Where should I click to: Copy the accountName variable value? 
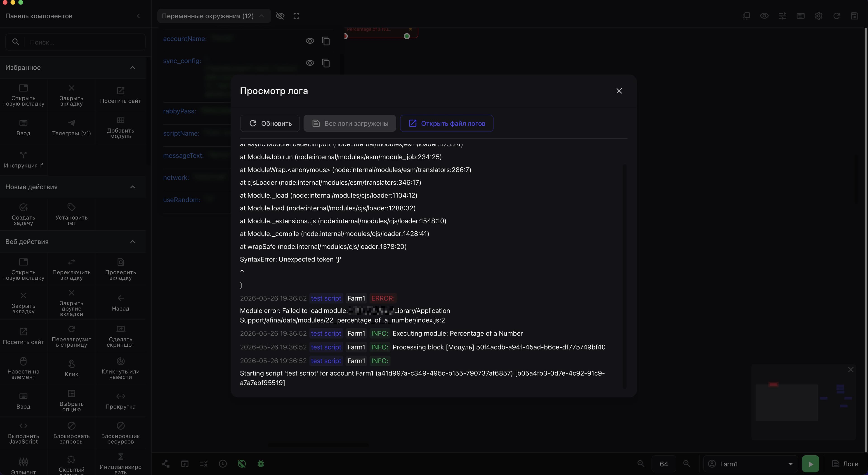point(325,41)
